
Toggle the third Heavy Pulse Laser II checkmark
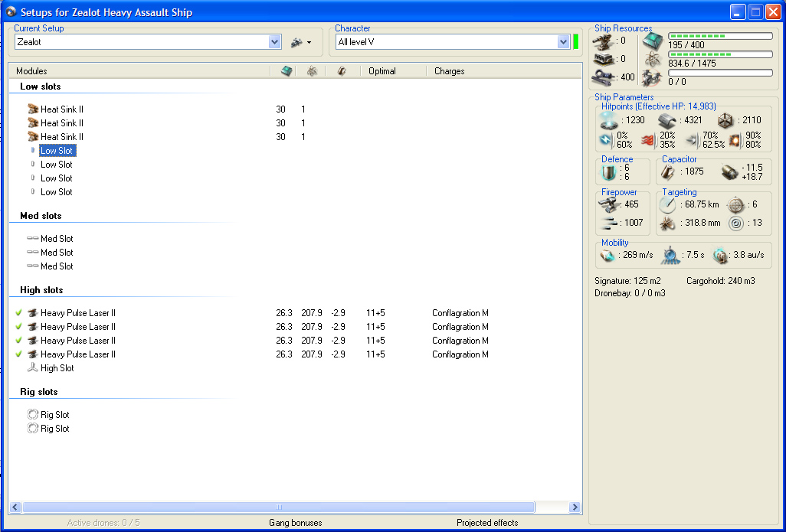point(18,340)
